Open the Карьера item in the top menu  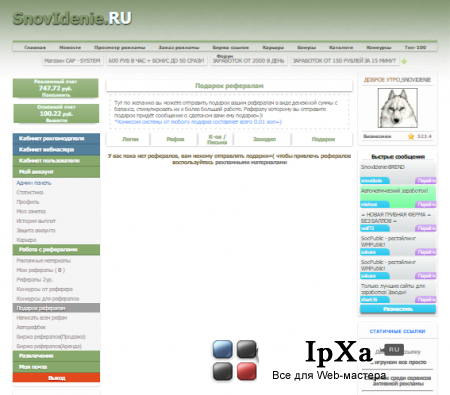(x=273, y=47)
